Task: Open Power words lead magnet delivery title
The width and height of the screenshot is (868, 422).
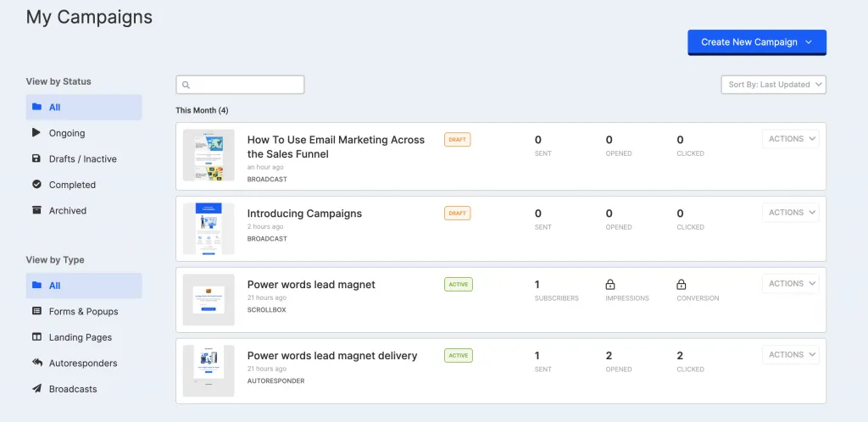Action: 332,356
